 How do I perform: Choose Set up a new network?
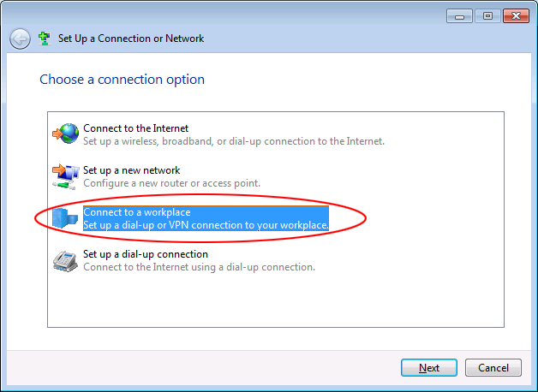click(131, 170)
